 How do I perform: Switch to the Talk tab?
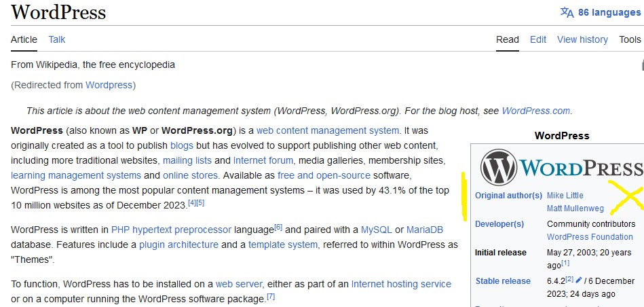(57, 39)
